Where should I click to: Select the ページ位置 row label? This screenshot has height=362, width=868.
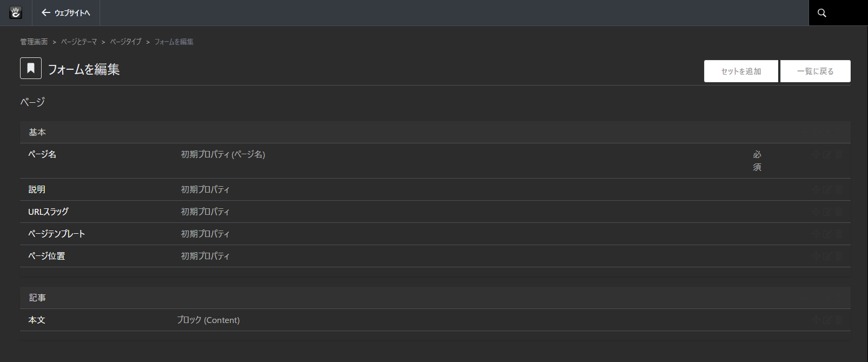point(47,256)
